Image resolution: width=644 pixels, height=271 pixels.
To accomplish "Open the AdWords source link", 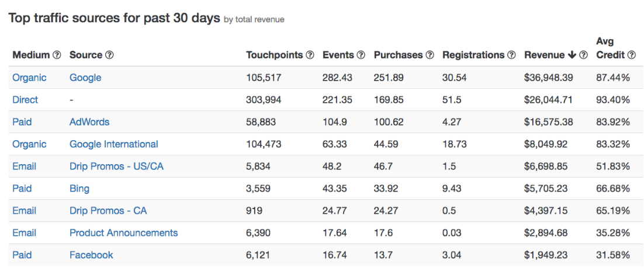I will pyautogui.click(x=89, y=122).
